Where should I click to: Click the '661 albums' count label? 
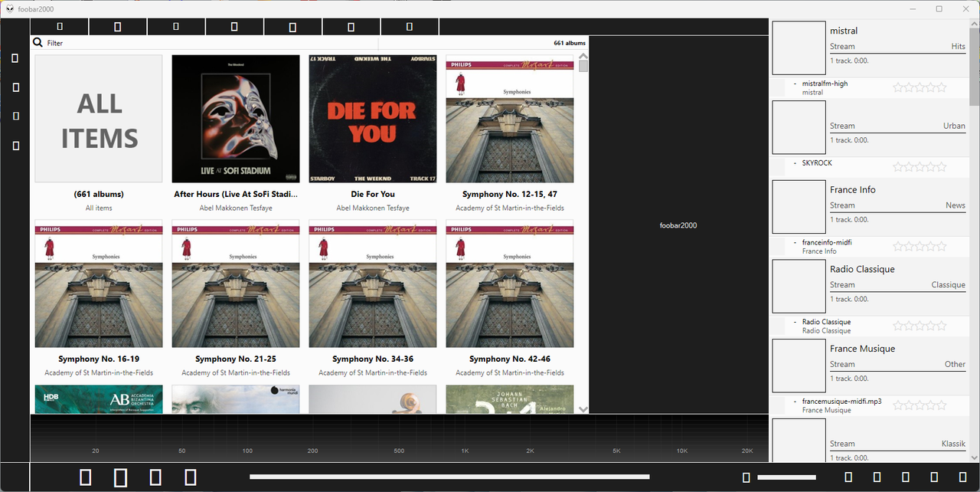(570, 43)
